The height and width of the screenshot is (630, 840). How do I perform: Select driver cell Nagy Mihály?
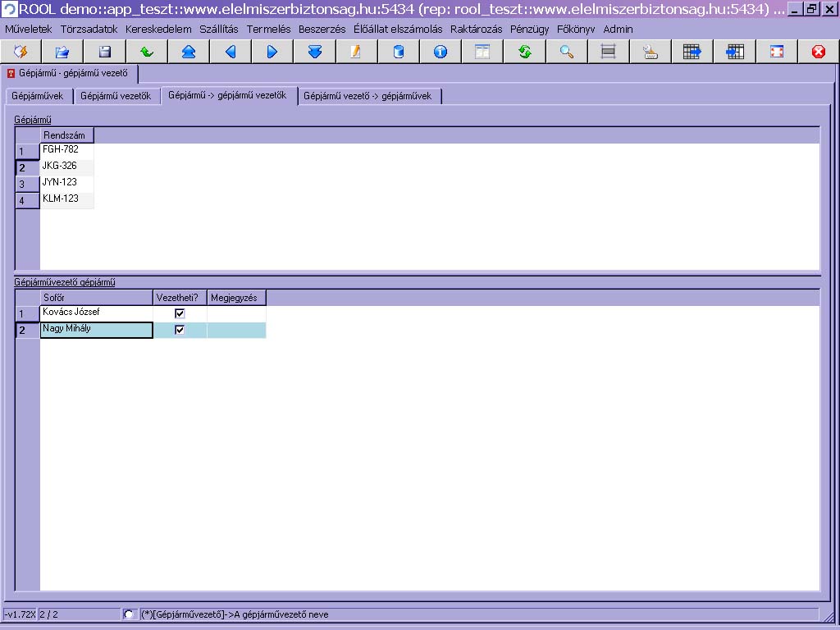point(97,330)
